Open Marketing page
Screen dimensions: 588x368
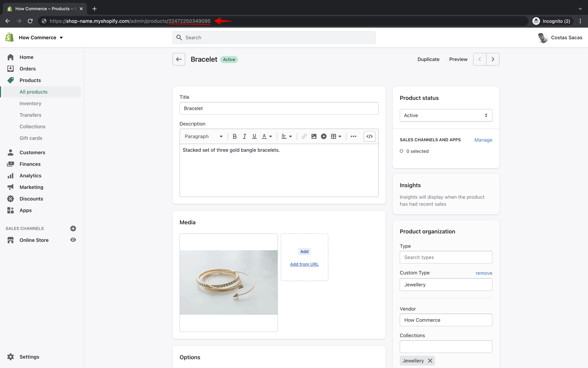click(31, 187)
